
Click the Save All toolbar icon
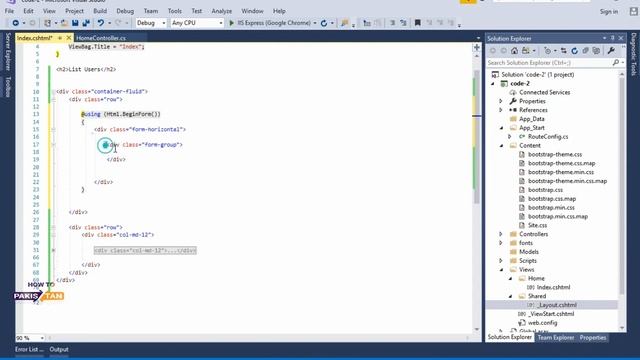[x=86, y=23]
